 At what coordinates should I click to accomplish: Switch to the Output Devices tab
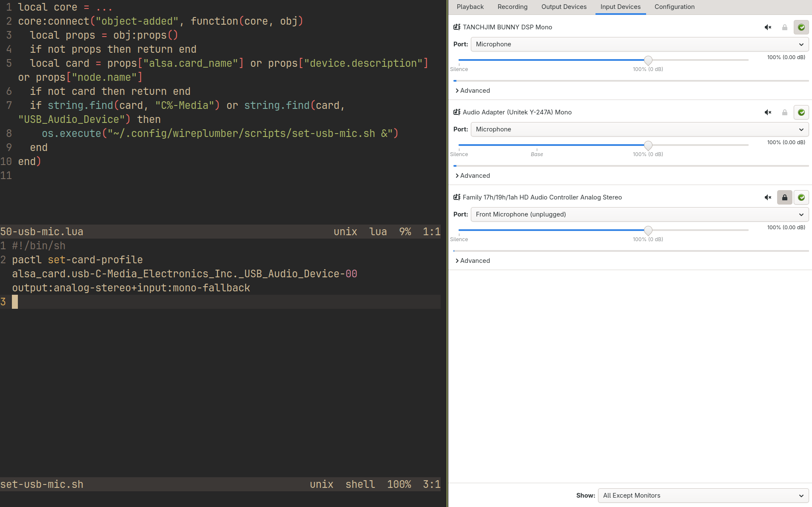564,7
